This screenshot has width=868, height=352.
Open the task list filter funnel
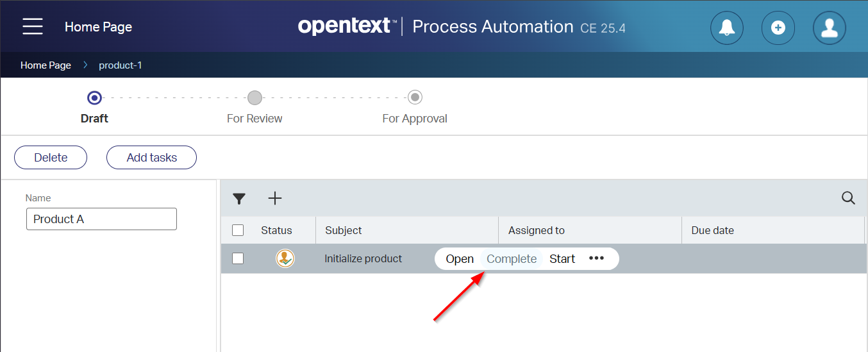pyautogui.click(x=239, y=199)
